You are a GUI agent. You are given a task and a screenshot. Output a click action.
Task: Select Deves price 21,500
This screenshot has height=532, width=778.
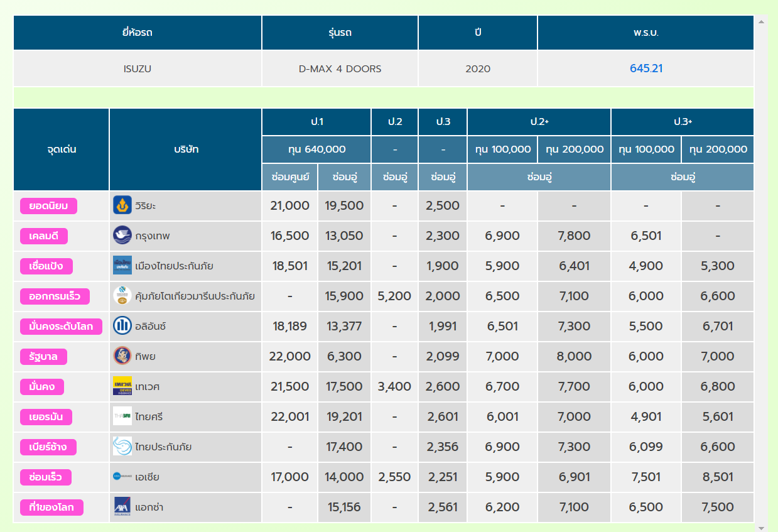(x=290, y=386)
